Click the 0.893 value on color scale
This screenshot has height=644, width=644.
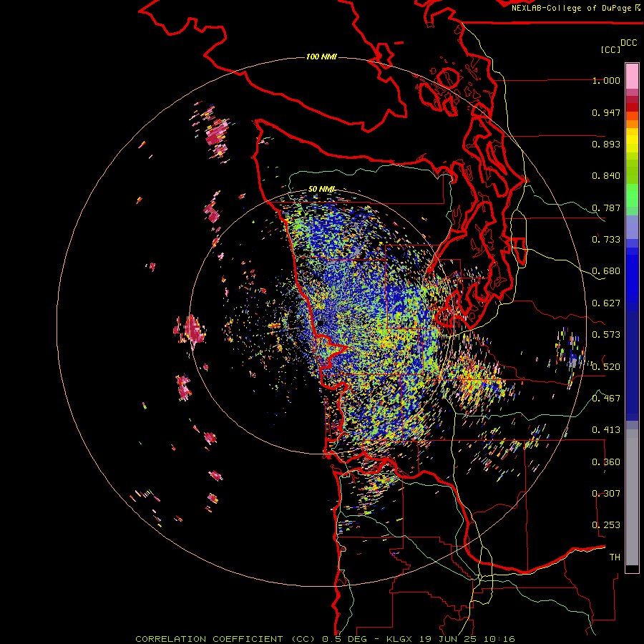tap(606, 144)
